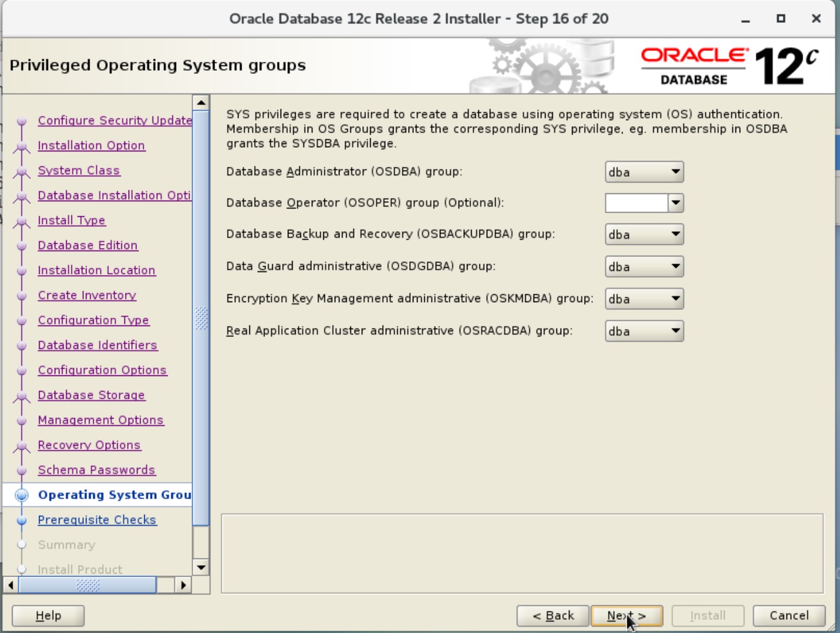The height and width of the screenshot is (633, 840).
Task: Go to Install Type step
Action: click(72, 220)
